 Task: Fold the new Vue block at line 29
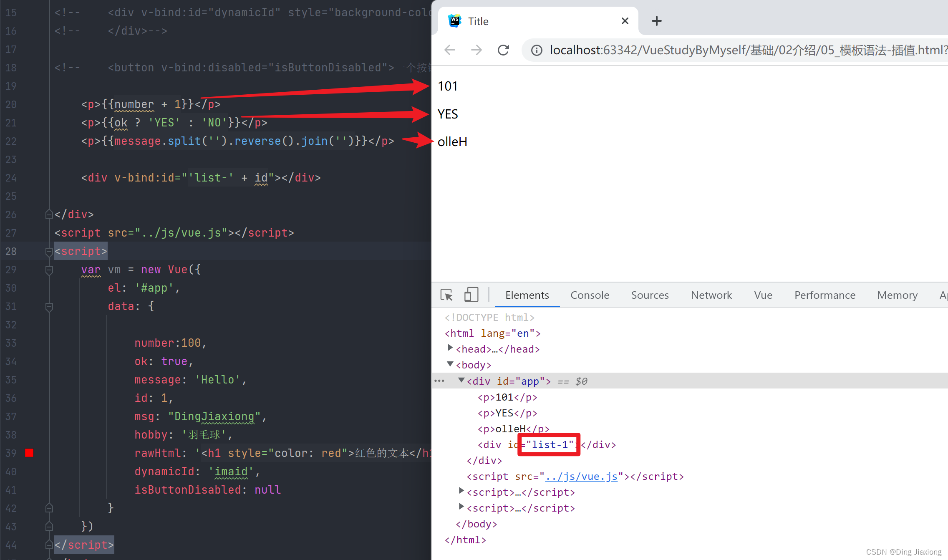click(x=49, y=270)
